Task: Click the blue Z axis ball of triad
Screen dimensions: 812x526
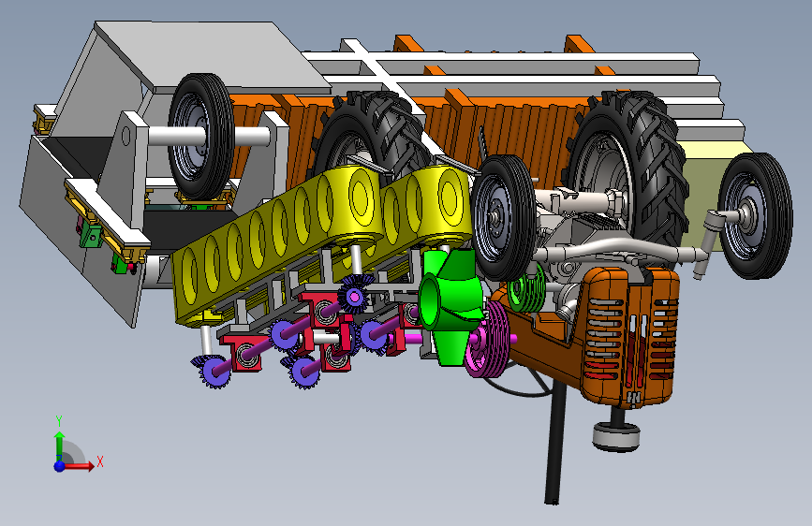Action: pos(60,466)
